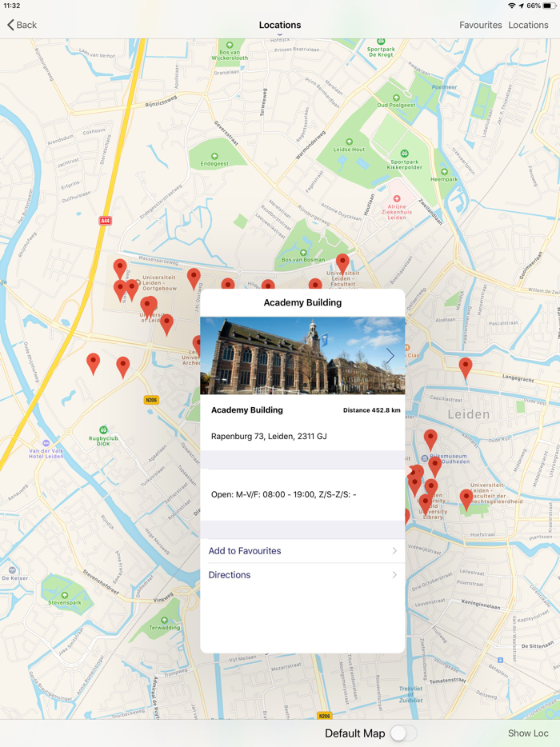Tap the chevron next to Add to Favourites

(x=394, y=551)
